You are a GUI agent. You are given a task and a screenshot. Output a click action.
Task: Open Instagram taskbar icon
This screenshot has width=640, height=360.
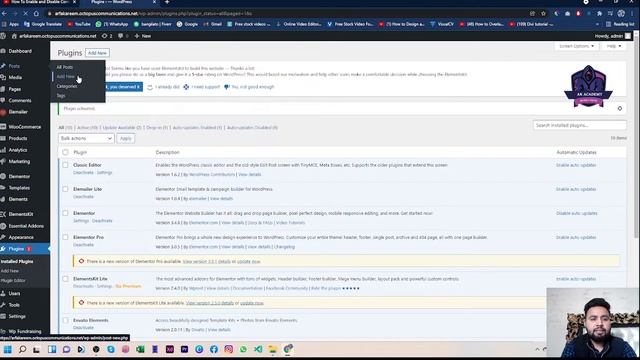(229, 349)
